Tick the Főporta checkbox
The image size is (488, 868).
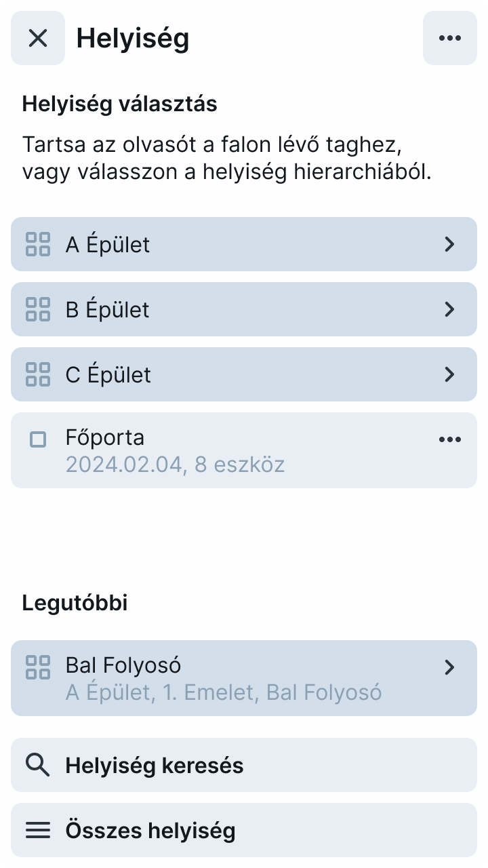[x=39, y=440]
